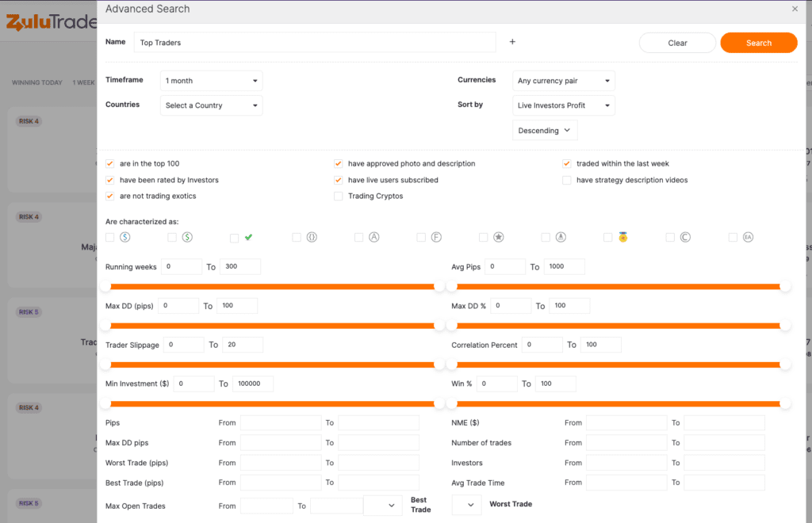
Task: Click the Clear button
Action: tap(677, 43)
